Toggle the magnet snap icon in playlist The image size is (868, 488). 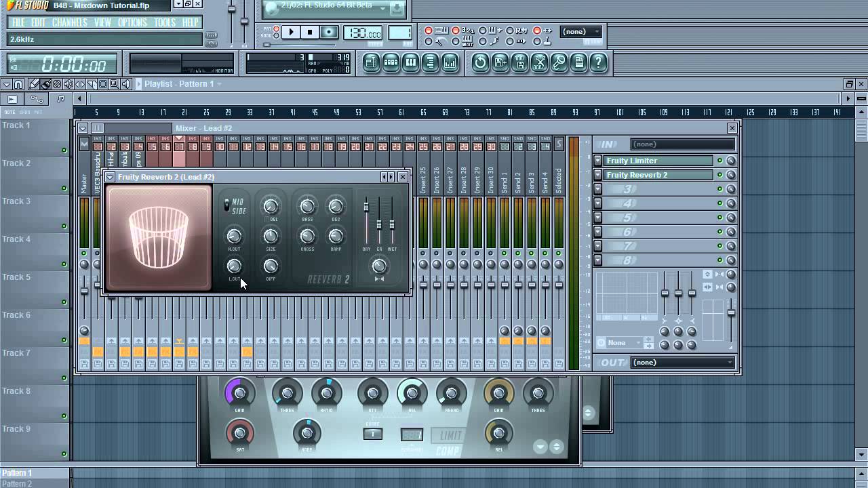tap(18, 84)
